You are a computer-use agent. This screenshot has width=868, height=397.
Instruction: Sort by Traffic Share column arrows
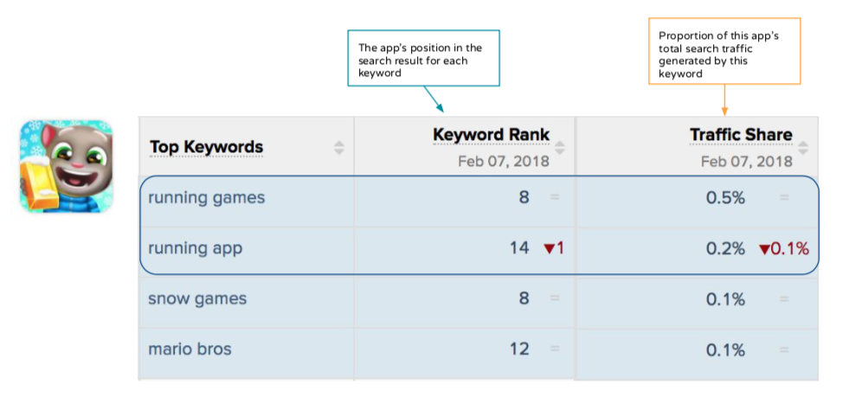tap(804, 147)
